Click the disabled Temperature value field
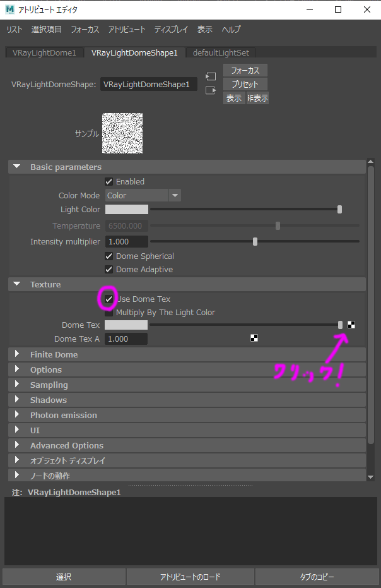The image size is (381, 588). (127, 225)
